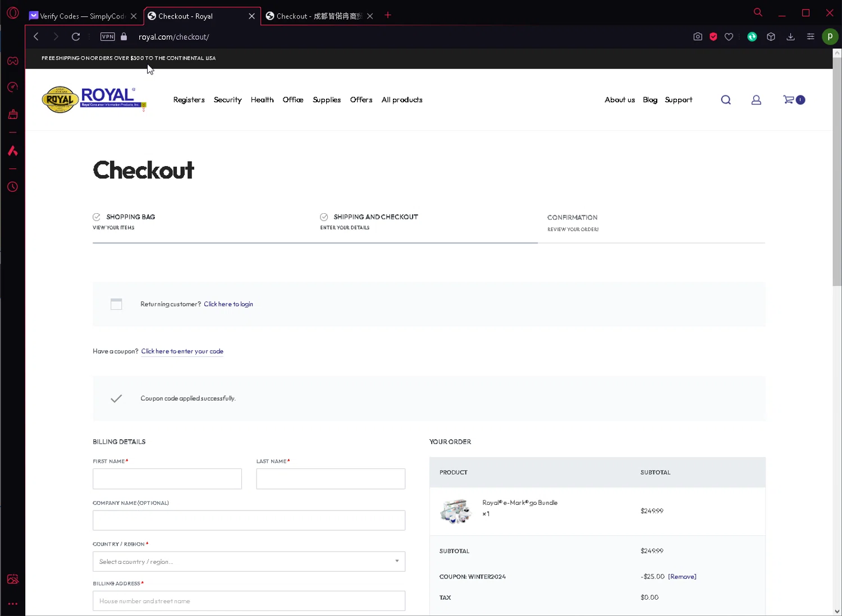Open the Health menu

tap(262, 100)
